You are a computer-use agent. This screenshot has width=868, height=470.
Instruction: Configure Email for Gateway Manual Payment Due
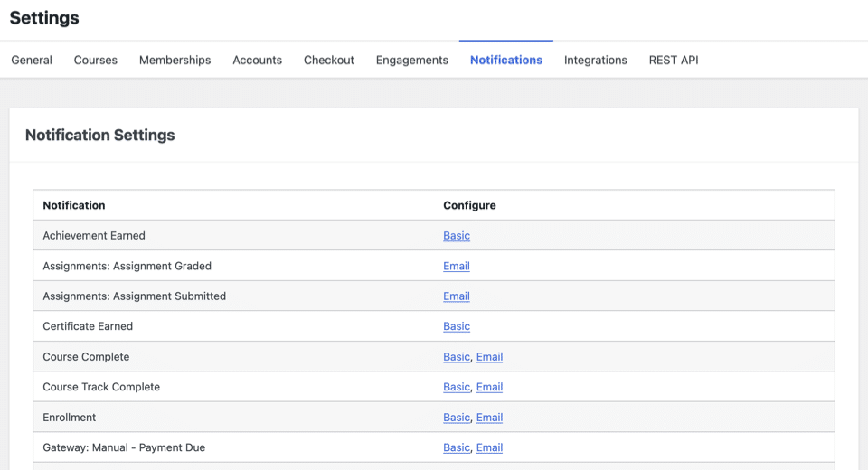coord(489,447)
